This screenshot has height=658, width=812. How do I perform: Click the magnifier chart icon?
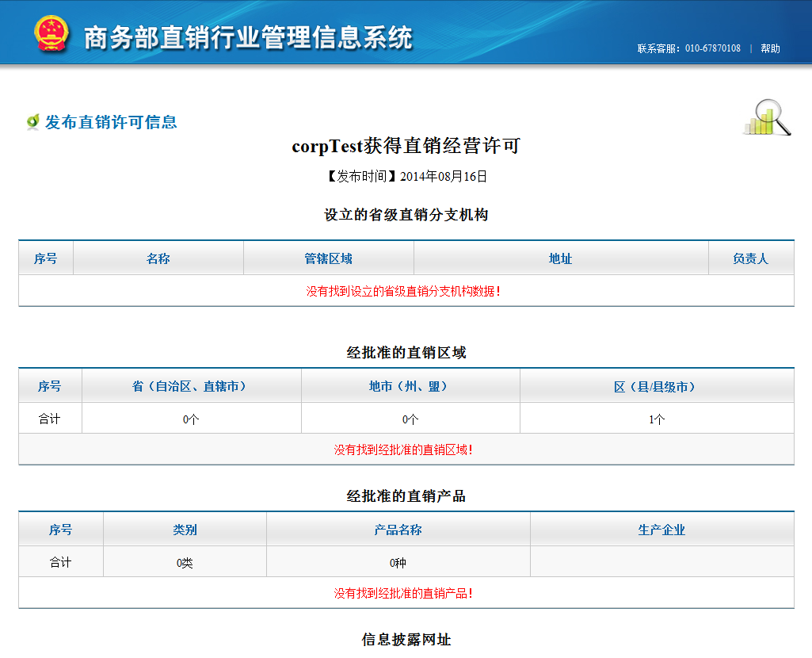768,117
